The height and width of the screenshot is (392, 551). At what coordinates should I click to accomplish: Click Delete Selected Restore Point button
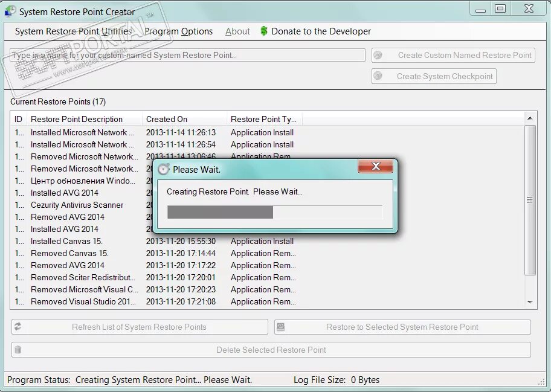(271, 350)
